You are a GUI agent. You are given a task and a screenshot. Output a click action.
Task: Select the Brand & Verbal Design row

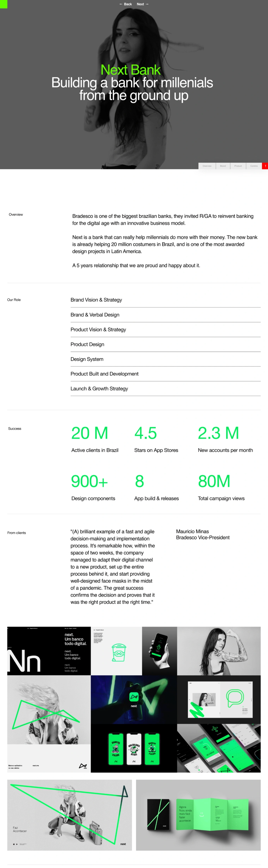click(165, 315)
